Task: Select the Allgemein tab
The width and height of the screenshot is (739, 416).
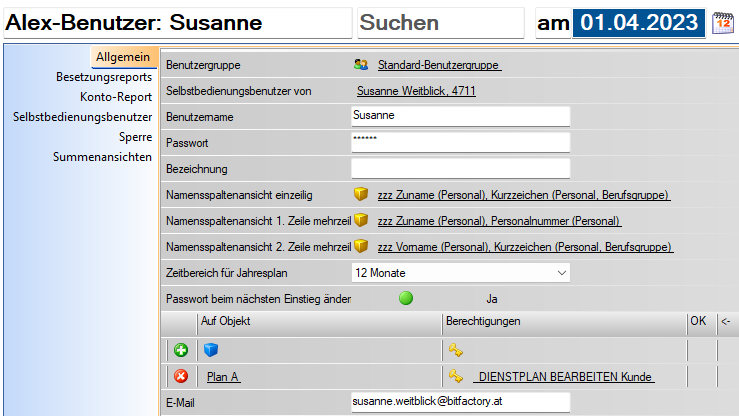Action: pos(122,58)
